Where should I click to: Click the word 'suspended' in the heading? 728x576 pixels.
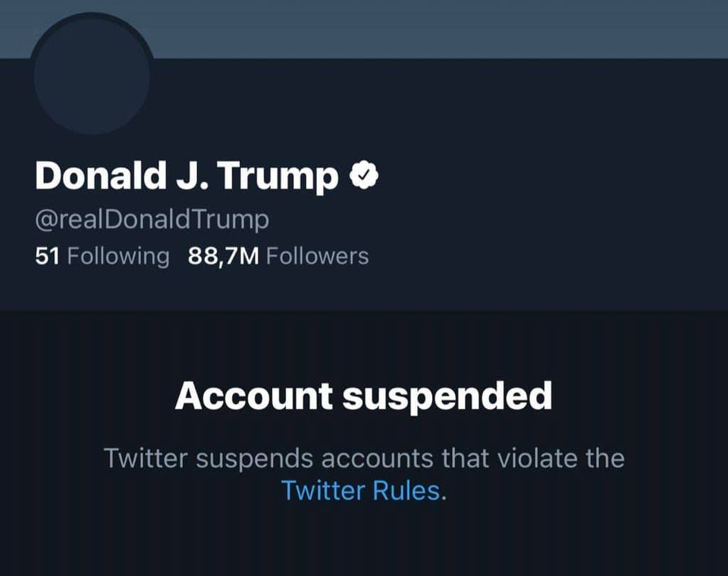point(447,396)
